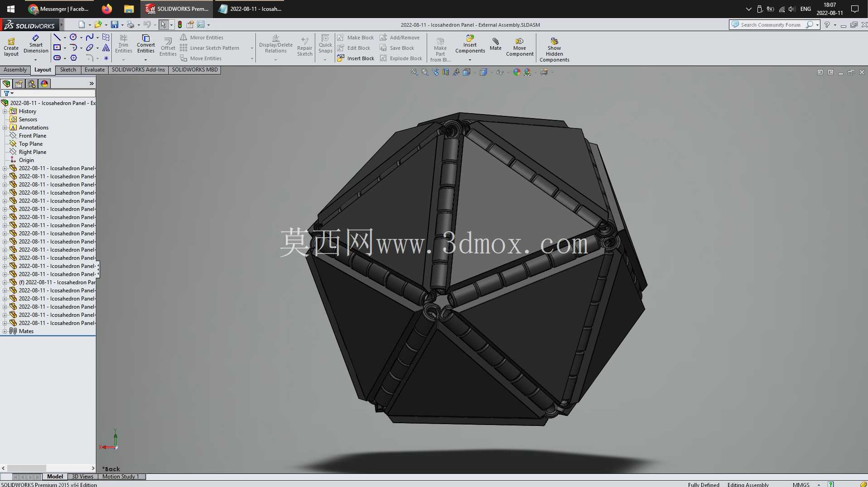Open the Insert Components dropdown arrow
Viewport: 868px width, 487px height.
(470, 60)
